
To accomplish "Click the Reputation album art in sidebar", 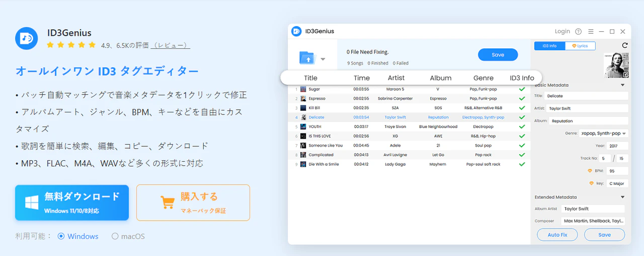I will coord(616,66).
